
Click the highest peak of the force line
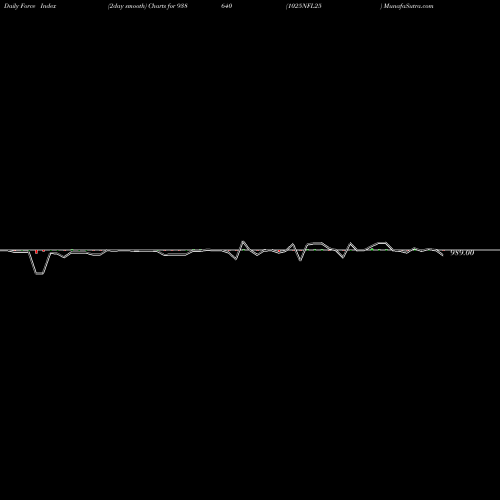click(x=243, y=242)
